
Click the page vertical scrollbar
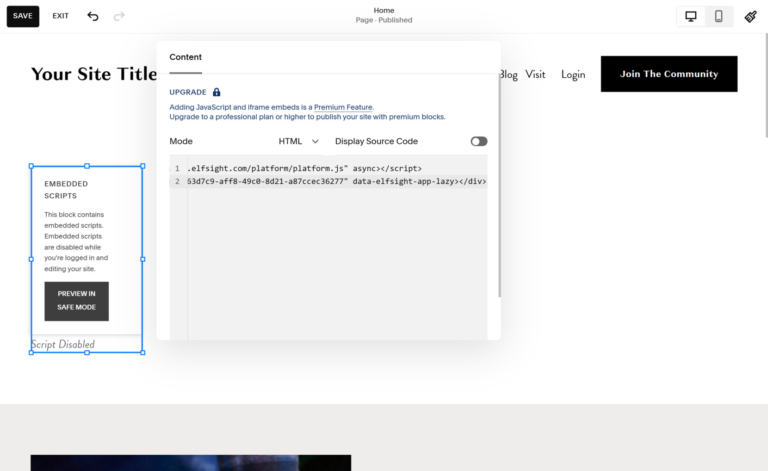pyautogui.click(x=766, y=86)
